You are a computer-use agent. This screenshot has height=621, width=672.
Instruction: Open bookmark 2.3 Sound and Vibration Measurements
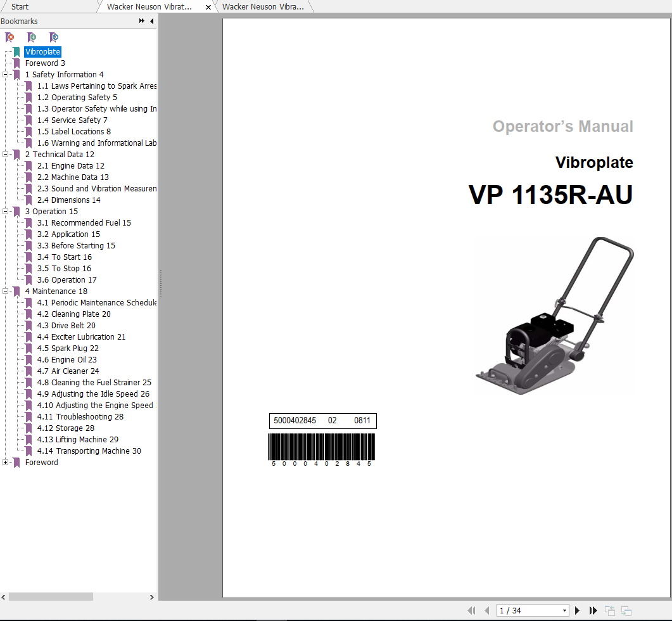(97, 189)
